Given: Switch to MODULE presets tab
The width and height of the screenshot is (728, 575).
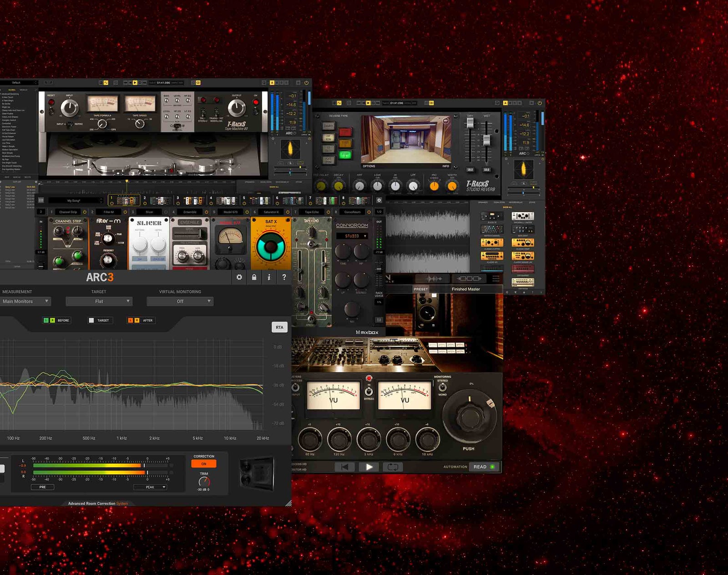Looking at the screenshot, I should pyautogui.click(x=24, y=90).
